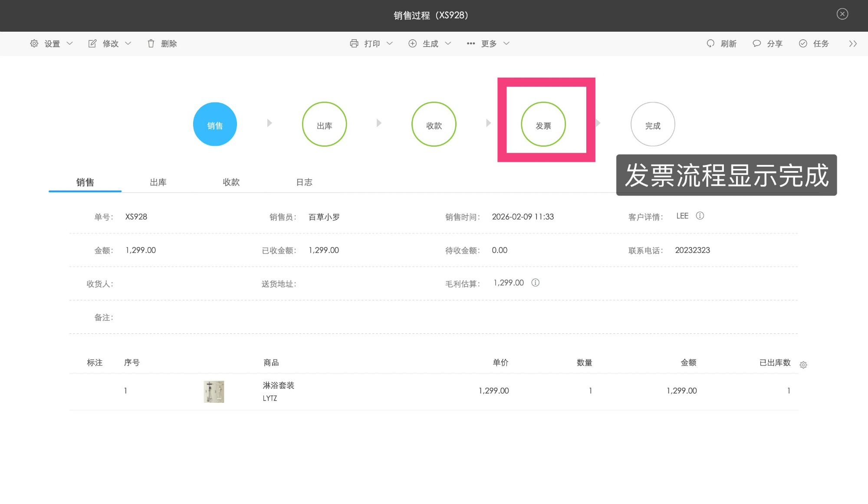Open the 生成 dropdown arrow
Image resolution: width=868 pixels, height=504 pixels.
click(448, 43)
